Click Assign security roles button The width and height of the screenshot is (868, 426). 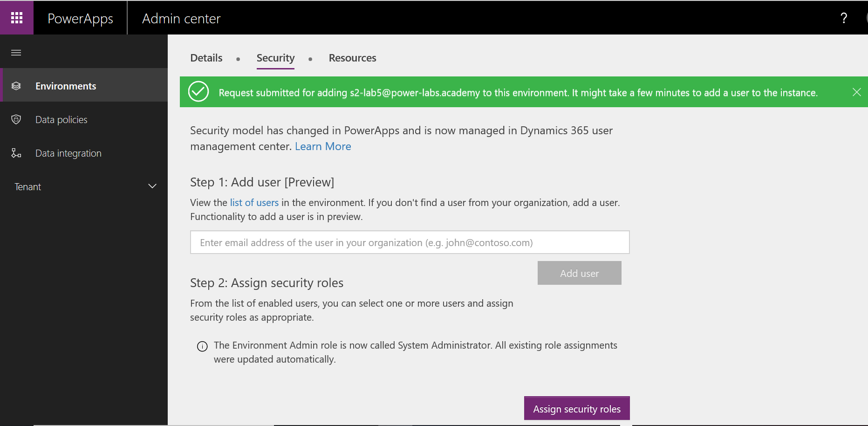pos(576,408)
